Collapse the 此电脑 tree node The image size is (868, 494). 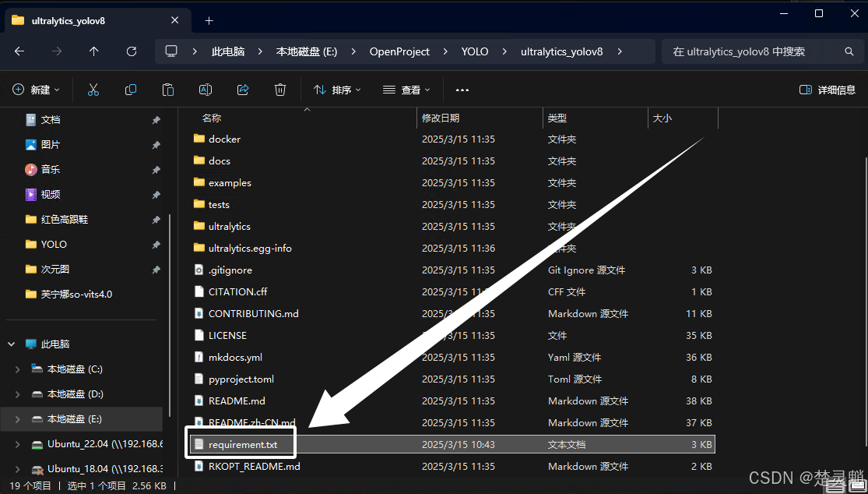coord(12,344)
